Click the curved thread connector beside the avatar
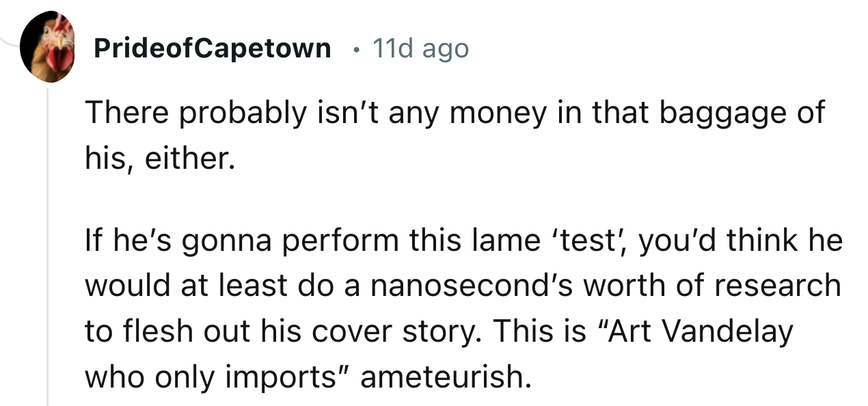 tap(8, 42)
